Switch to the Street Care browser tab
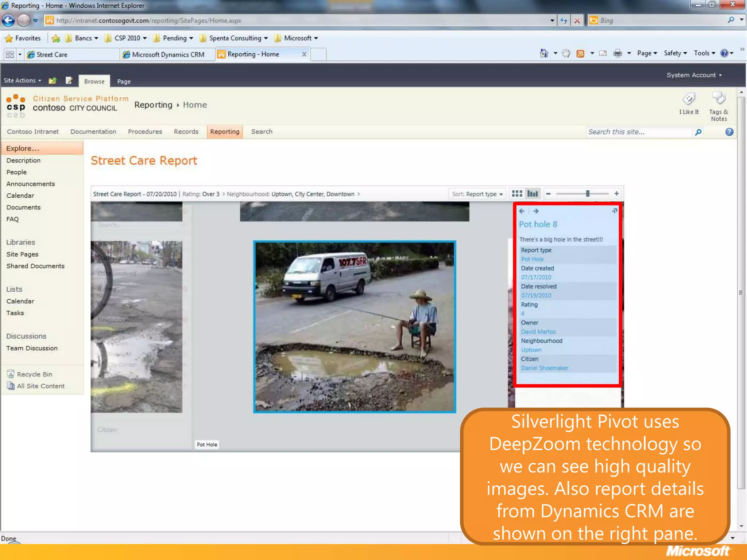Viewport: 747px width, 560px height. (x=71, y=54)
